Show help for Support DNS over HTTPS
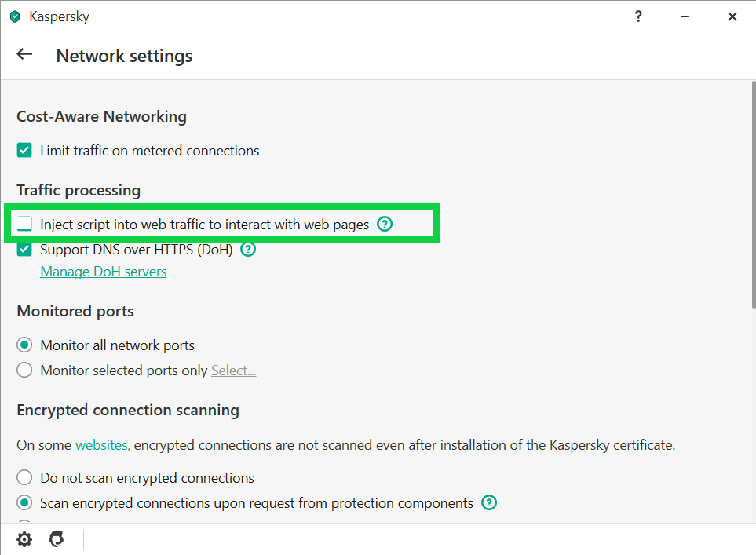The height and width of the screenshot is (555, 756). (x=248, y=250)
